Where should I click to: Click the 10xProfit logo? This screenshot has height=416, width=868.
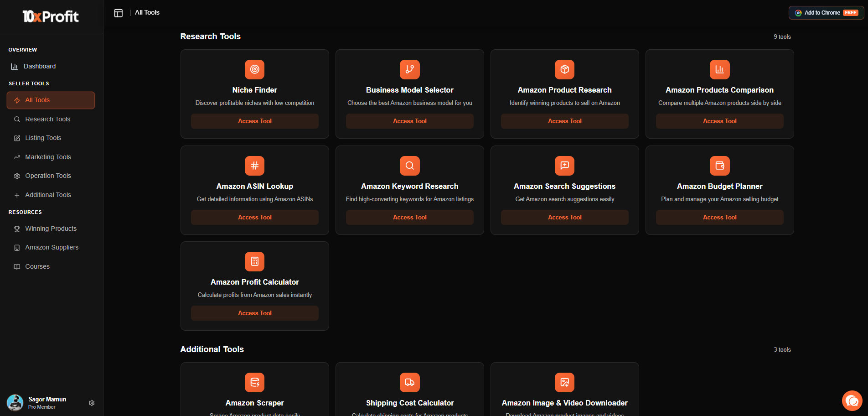[51, 16]
